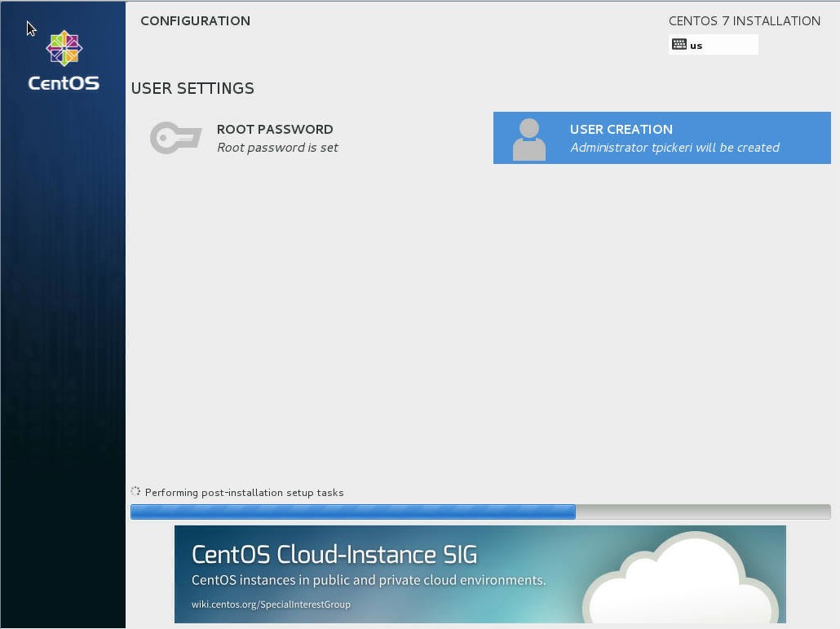Click 'Administrator tpickeri will be created' text
The height and width of the screenshot is (629, 840).
(x=674, y=148)
